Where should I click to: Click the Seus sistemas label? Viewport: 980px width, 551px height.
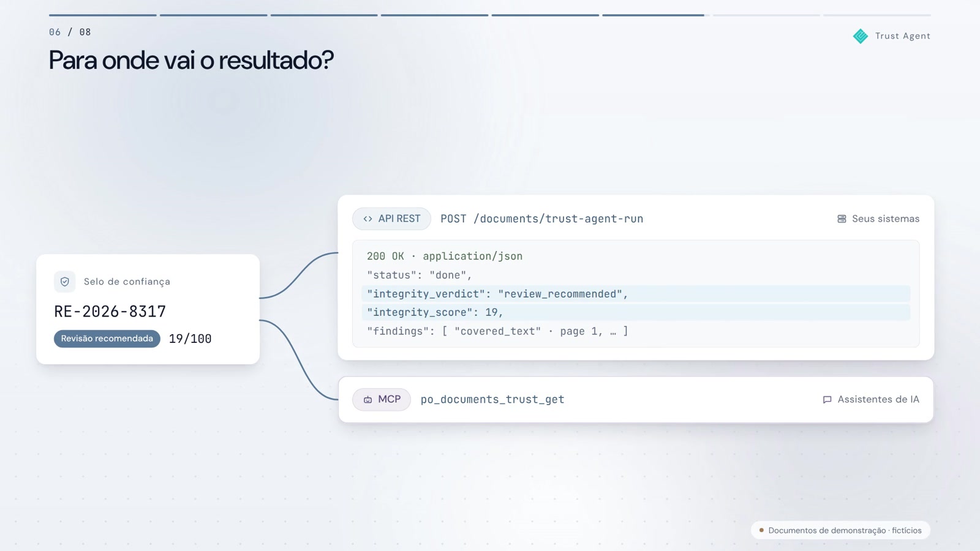(886, 219)
